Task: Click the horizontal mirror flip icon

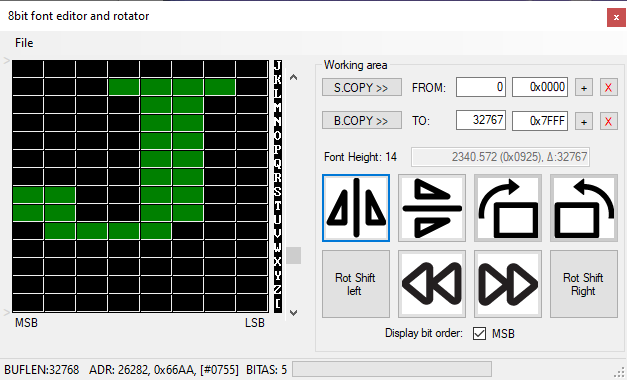Action: point(356,208)
